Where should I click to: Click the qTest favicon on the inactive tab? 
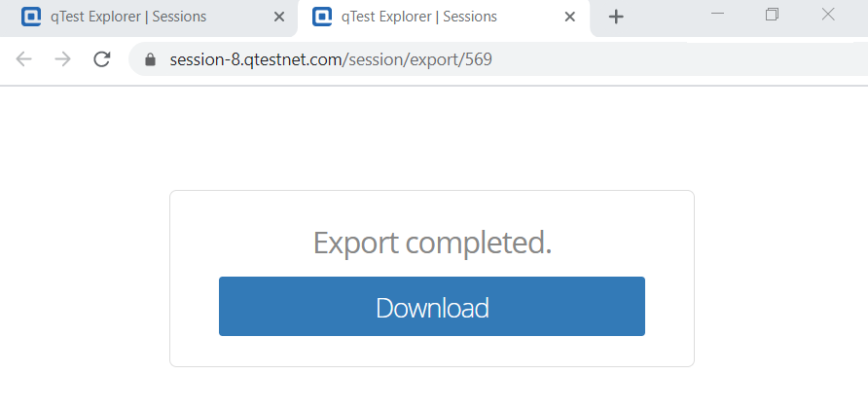(31, 17)
